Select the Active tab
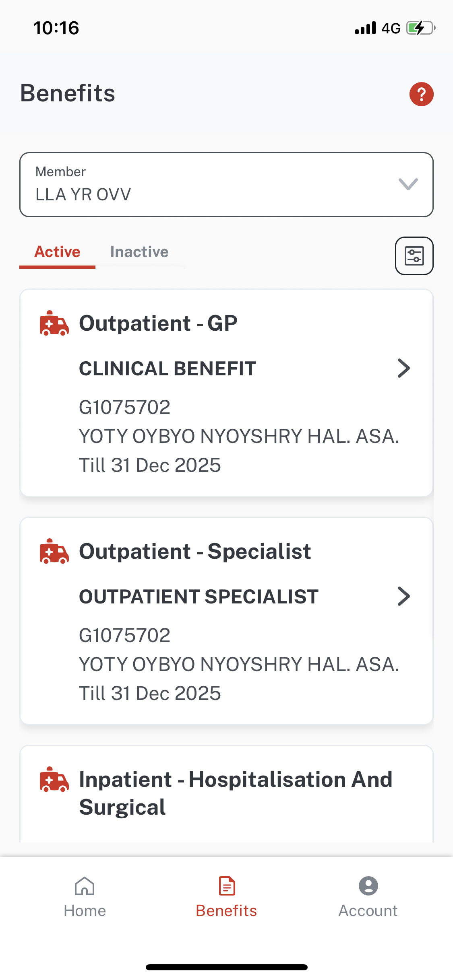This screenshot has height=980, width=453. (58, 252)
